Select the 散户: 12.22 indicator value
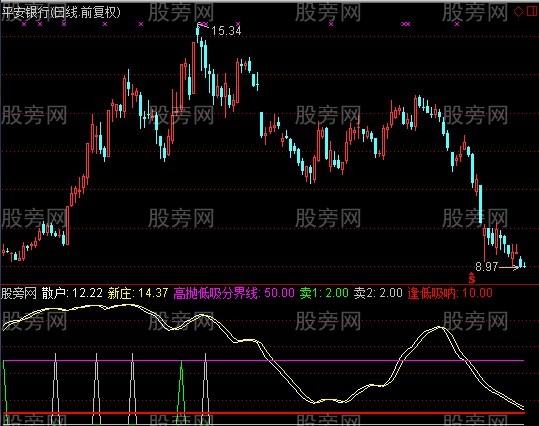539x426 pixels. point(73,293)
